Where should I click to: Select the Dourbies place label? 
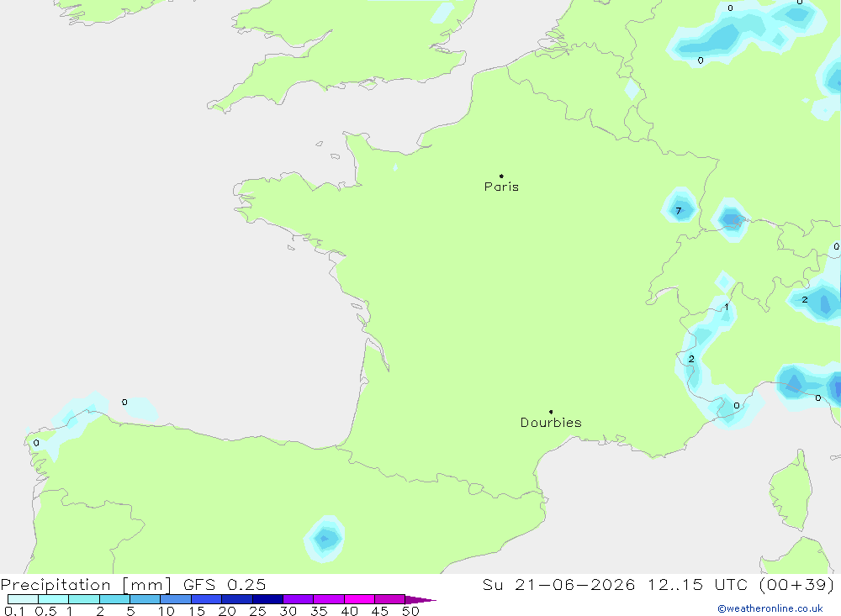(x=551, y=423)
